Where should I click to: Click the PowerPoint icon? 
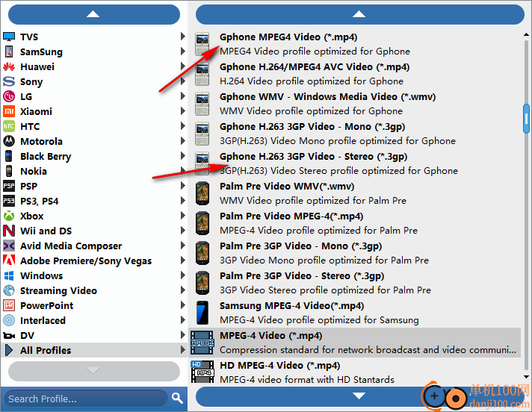pyautogui.click(x=9, y=305)
